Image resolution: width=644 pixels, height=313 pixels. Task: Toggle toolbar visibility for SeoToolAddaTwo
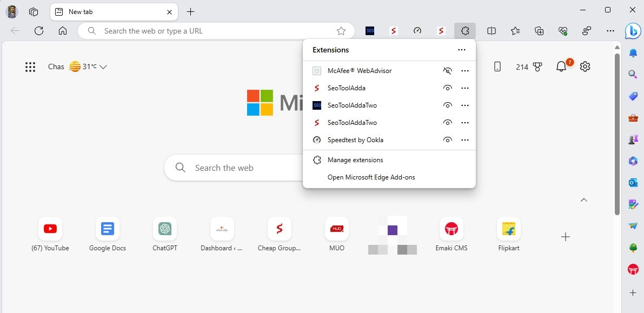(448, 105)
